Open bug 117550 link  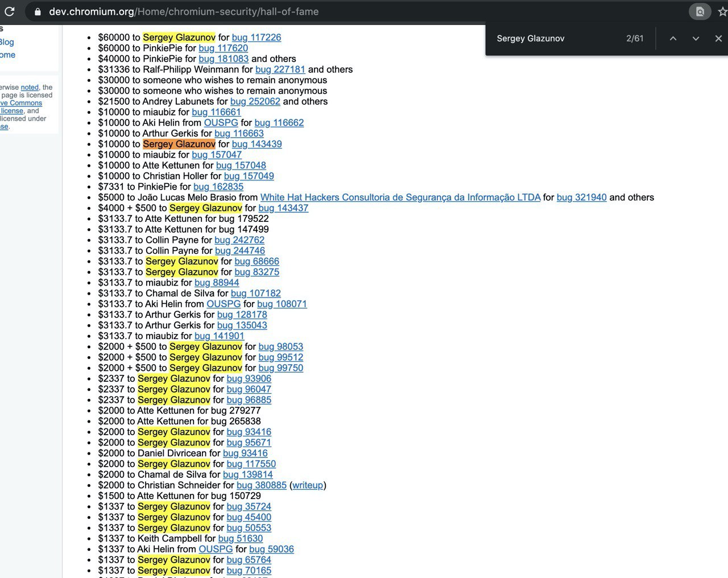pos(251,464)
